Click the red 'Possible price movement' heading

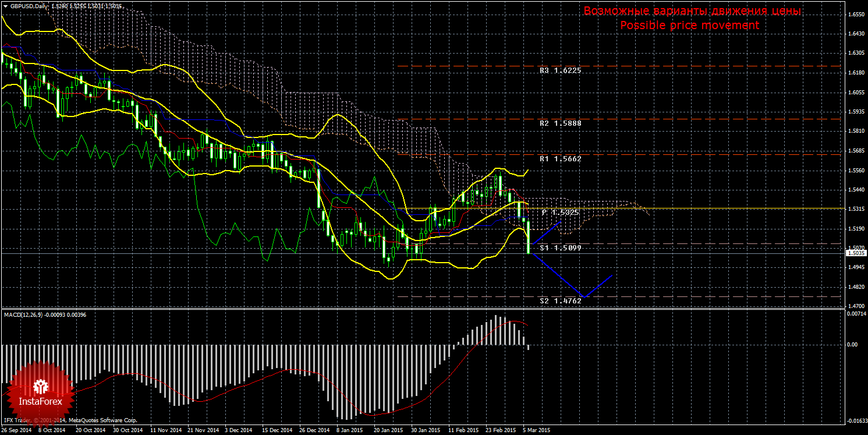point(689,26)
